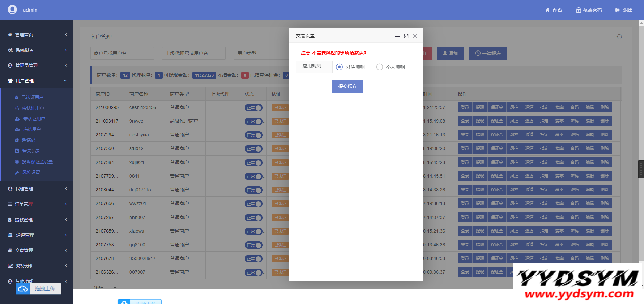Image resolution: width=644 pixels, height=304 pixels.
Task: Expand the 代理管理 sidebar menu
Action: [37, 189]
